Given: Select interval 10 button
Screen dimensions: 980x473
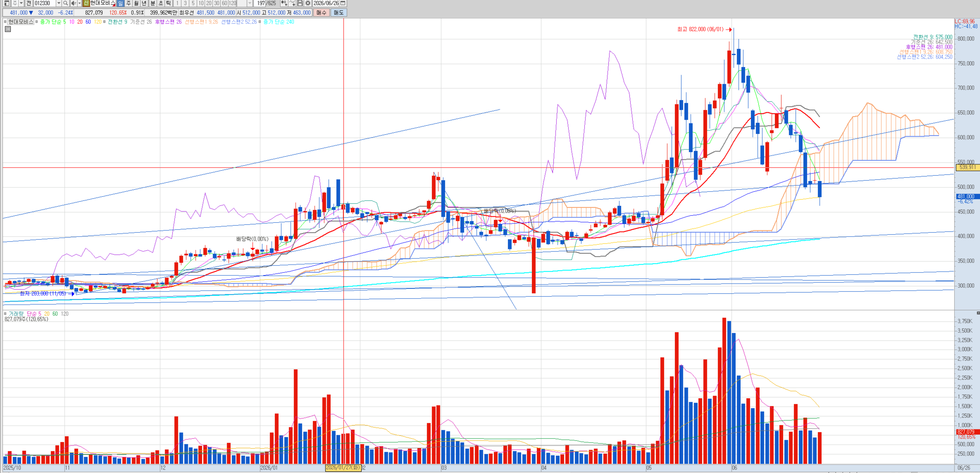Looking at the screenshot, I should tap(201, 3).
